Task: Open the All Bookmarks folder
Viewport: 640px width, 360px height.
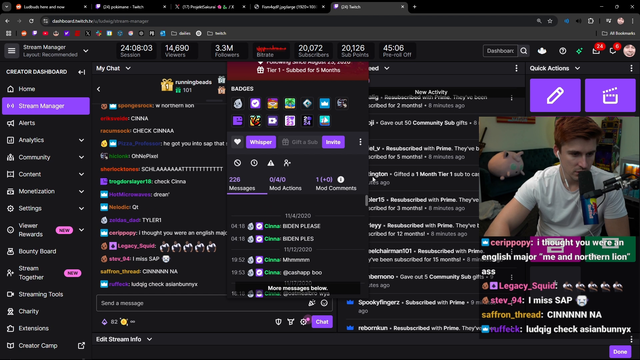Action: [x=618, y=33]
